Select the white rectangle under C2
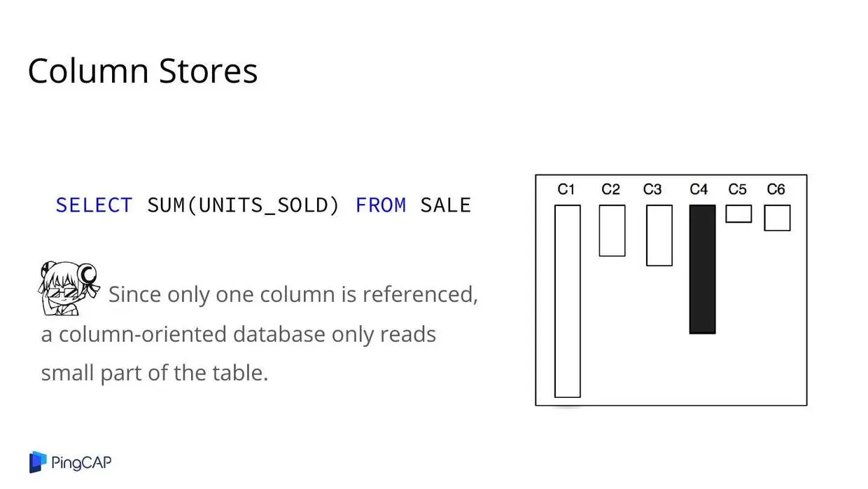 coord(612,230)
